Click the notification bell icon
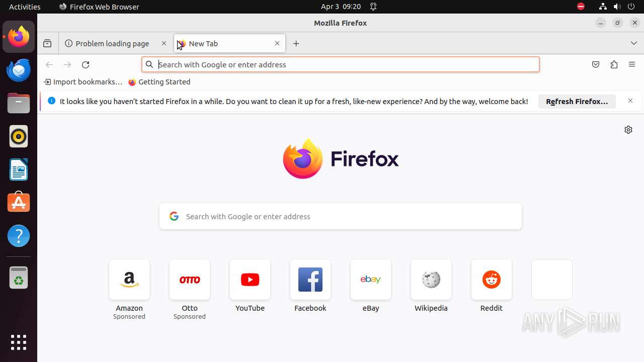The width and height of the screenshot is (644, 362). click(x=373, y=7)
